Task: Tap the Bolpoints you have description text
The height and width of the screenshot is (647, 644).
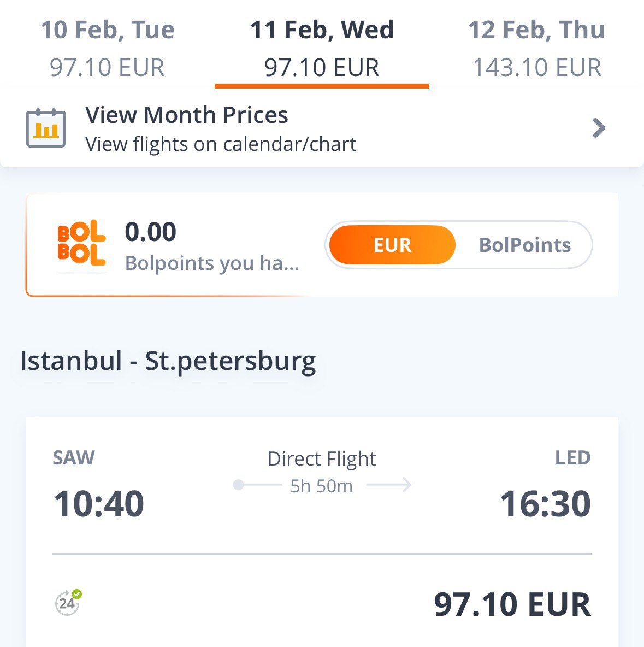Action: (212, 263)
